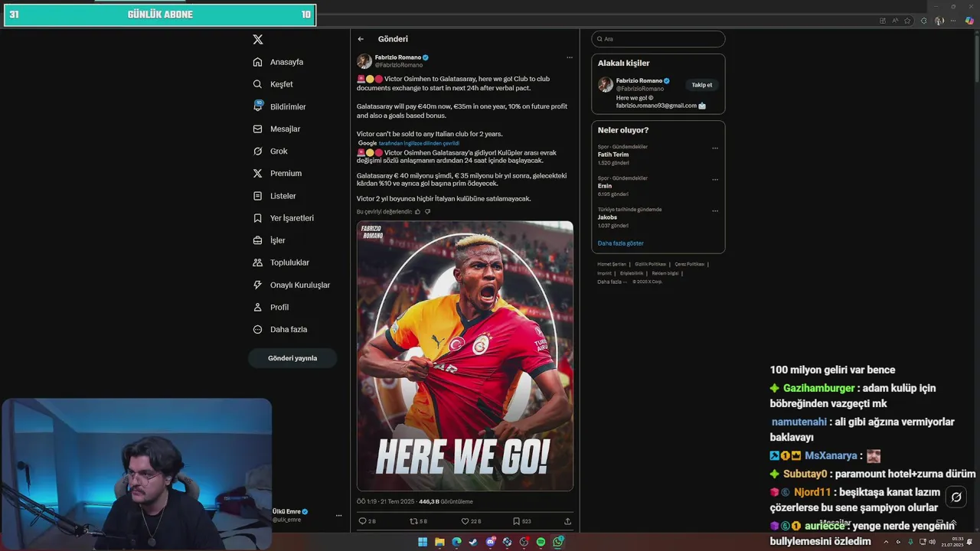This screenshot has height=551, width=980.
Task: Open İşler jobs page
Action: coord(269,240)
